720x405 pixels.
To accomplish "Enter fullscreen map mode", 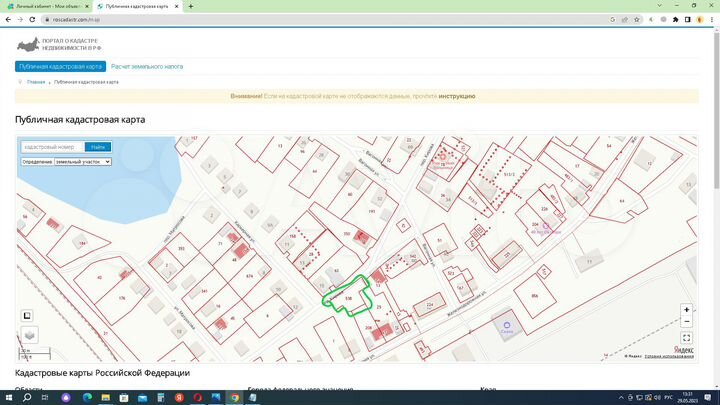I will 686,338.
